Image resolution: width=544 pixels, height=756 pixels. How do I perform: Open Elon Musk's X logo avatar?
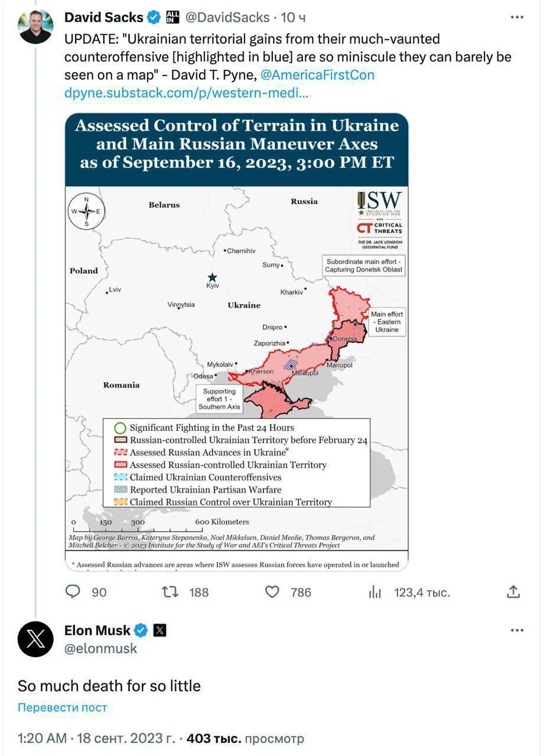point(35,639)
